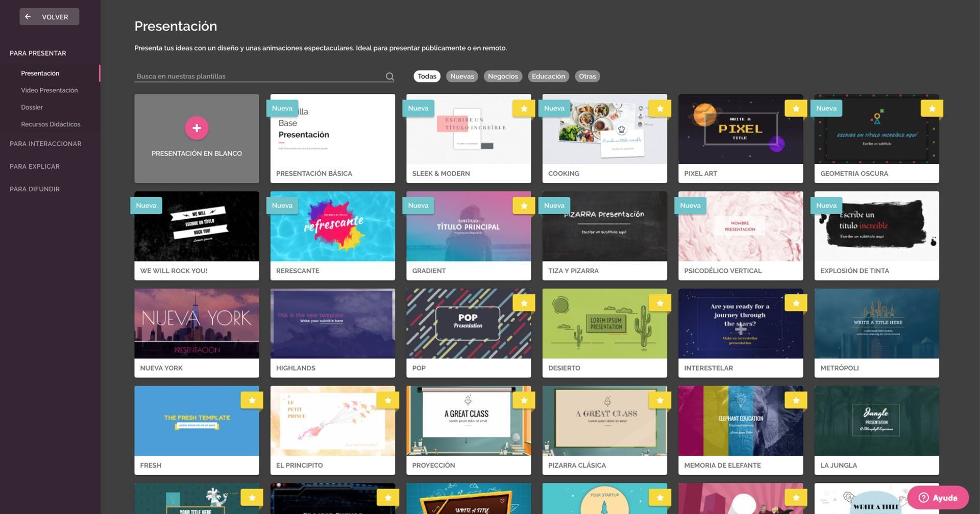The width and height of the screenshot is (980, 514).
Task: Click the premium star on Sleek & Modern
Action: pyautogui.click(x=524, y=109)
